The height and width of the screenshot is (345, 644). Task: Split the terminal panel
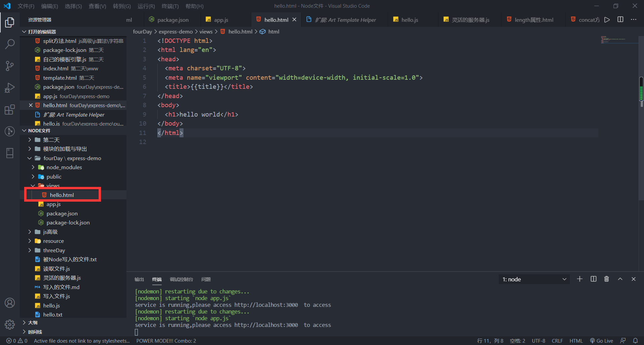coord(593,279)
